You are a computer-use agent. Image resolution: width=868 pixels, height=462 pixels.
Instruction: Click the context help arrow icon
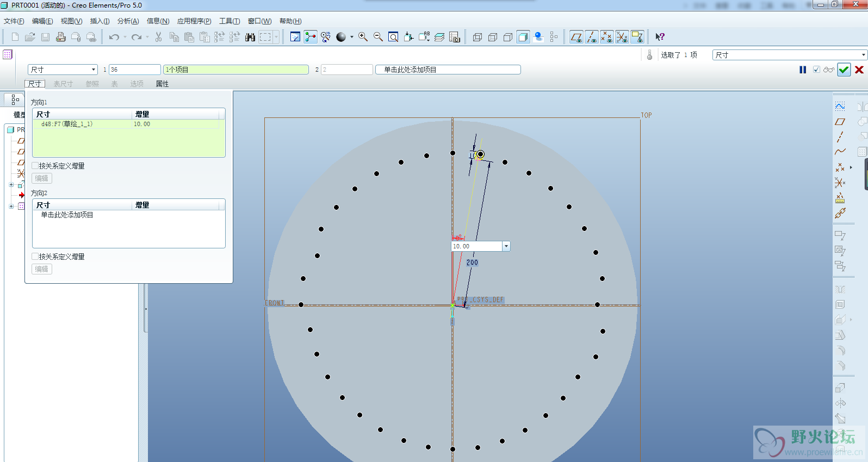pyautogui.click(x=660, y=37)
